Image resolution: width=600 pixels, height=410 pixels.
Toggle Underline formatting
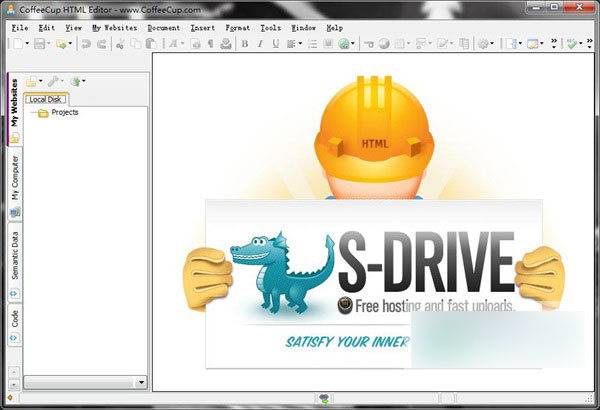[x=276, y=44]
